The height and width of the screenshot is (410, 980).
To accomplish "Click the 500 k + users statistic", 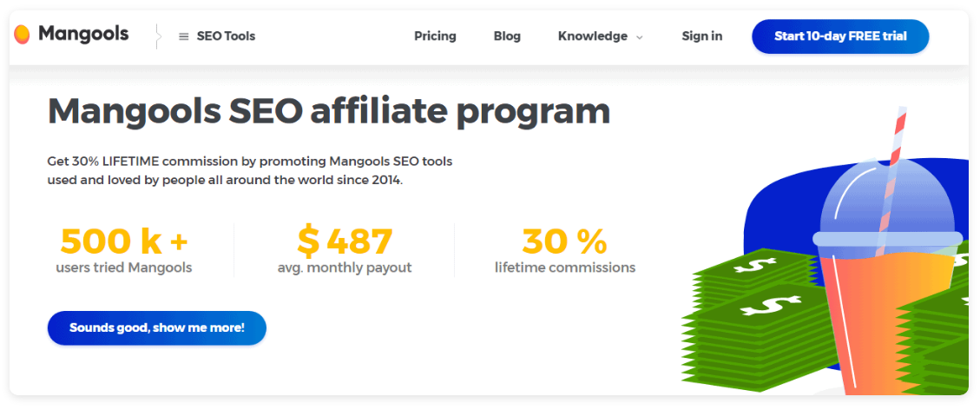I will point(124,250).
